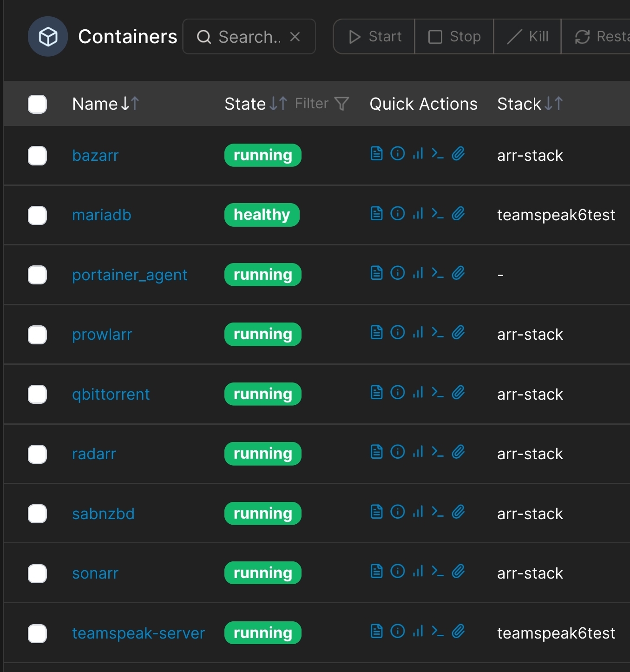Click the running badge for bazarr
The image size is (630, 672).
(x=263, y=155)
